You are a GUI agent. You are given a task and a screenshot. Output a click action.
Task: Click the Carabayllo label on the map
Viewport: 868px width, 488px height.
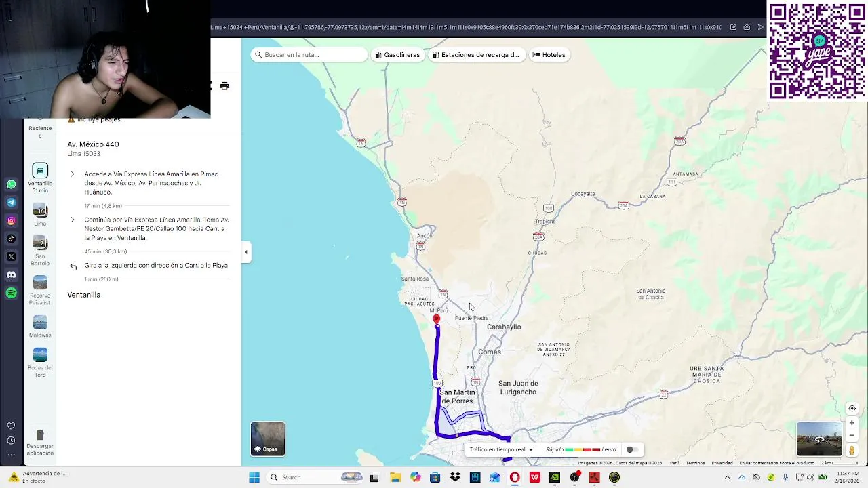504,327
